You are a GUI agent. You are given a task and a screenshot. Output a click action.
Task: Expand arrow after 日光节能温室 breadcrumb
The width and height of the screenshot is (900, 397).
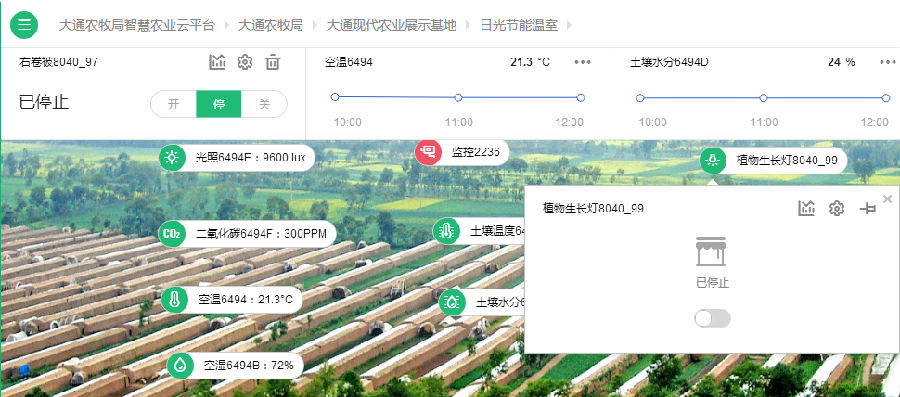[x=569, y=25]
